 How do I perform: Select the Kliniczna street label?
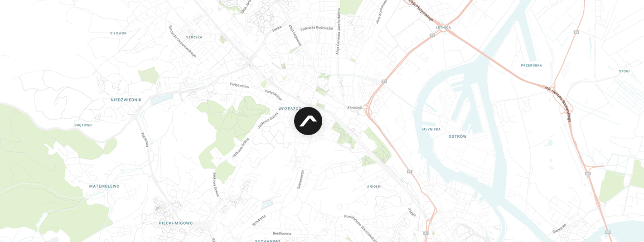click(354, 107)
